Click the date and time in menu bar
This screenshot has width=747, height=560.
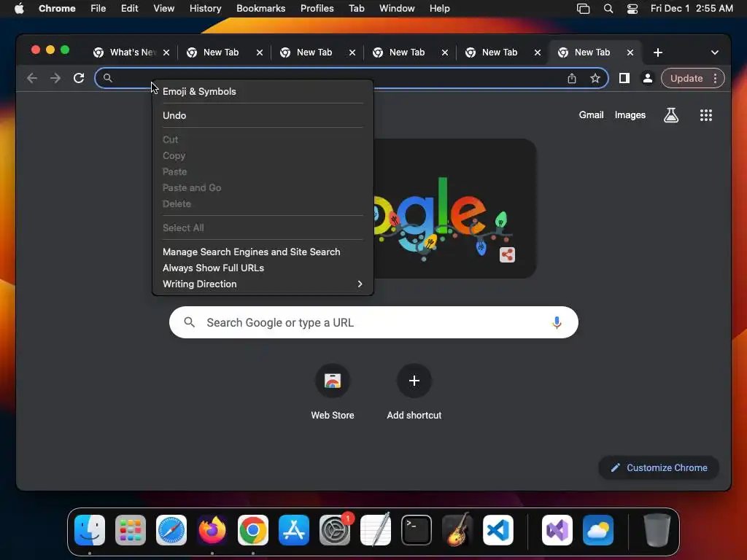click(692, 9)
